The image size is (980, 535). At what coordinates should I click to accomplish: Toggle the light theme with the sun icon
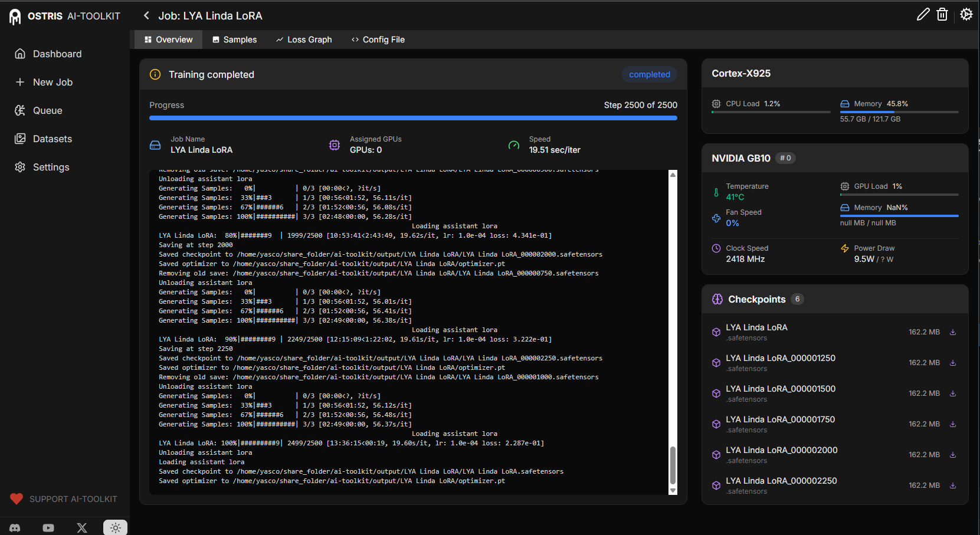(115, 527)
